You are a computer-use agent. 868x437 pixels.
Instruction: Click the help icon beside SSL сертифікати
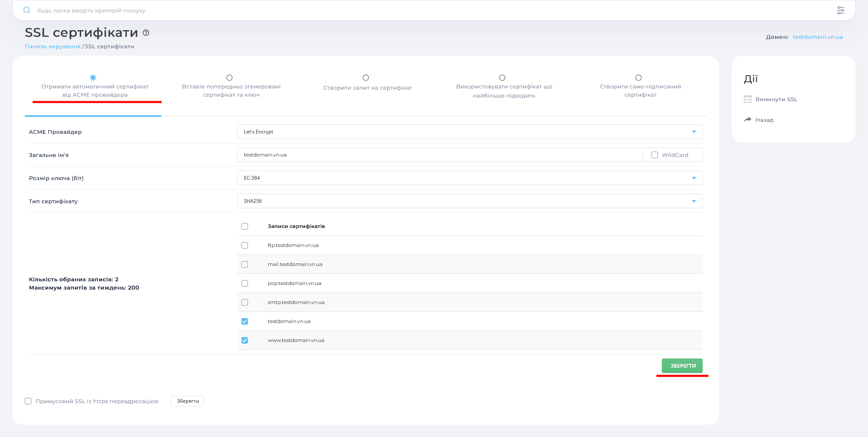pyautogui.click(x=146, y=33)
